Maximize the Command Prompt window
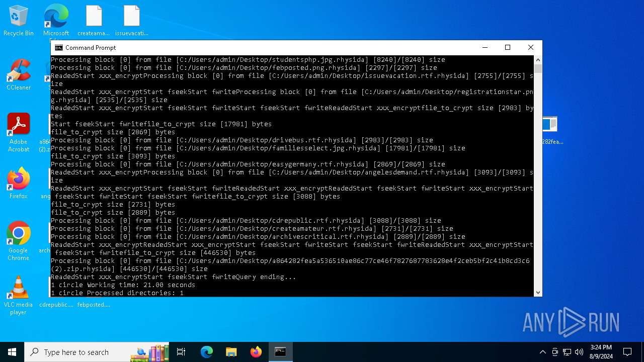This screenshot has width=644, height=362. (x=508, y=47)
